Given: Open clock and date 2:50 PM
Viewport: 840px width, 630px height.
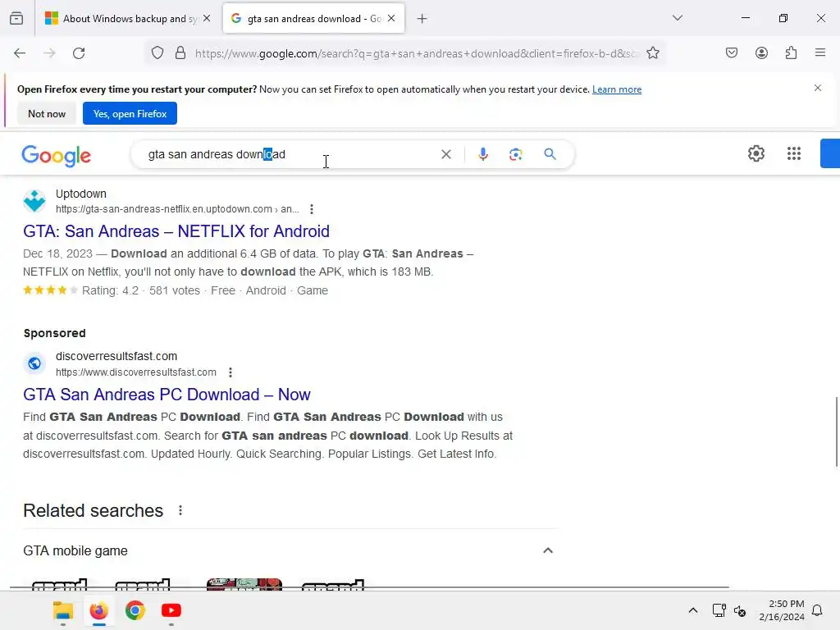Looking at the screenshot, I should click(x=782, y=610).
